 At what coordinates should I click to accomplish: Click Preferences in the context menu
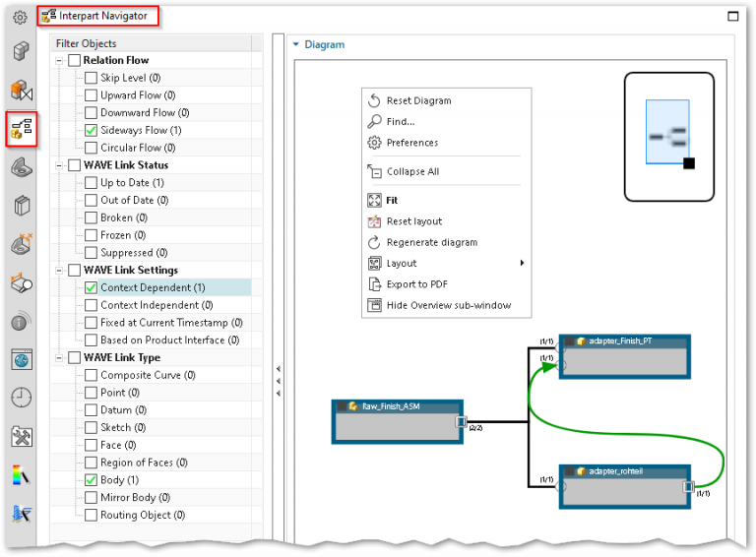pos(412,143)
